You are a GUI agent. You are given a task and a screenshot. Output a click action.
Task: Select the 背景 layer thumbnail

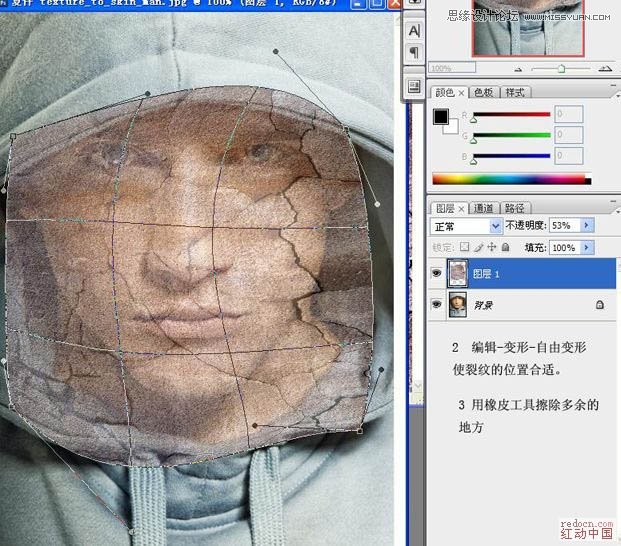(457, 304)
